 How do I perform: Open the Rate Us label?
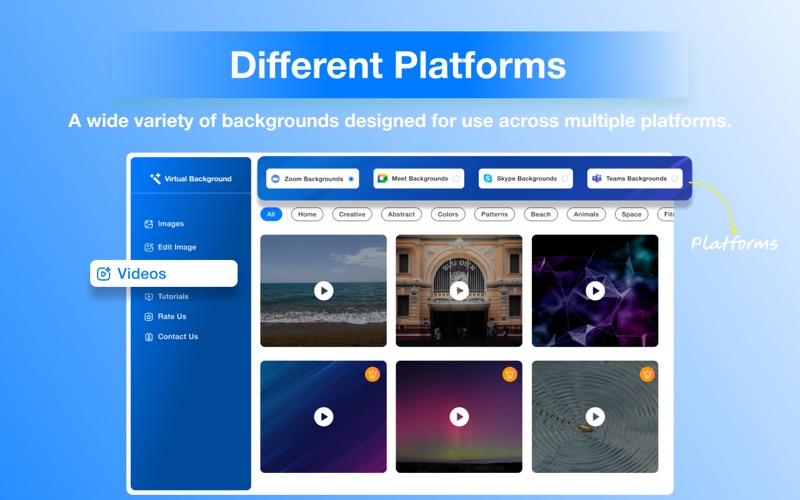tap(172, 316)
